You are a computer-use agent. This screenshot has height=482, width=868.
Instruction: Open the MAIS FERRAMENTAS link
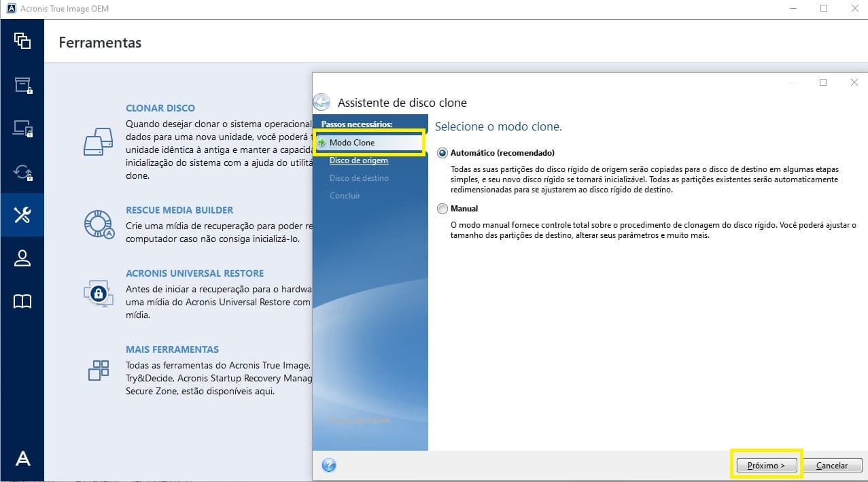coord(173,349)
